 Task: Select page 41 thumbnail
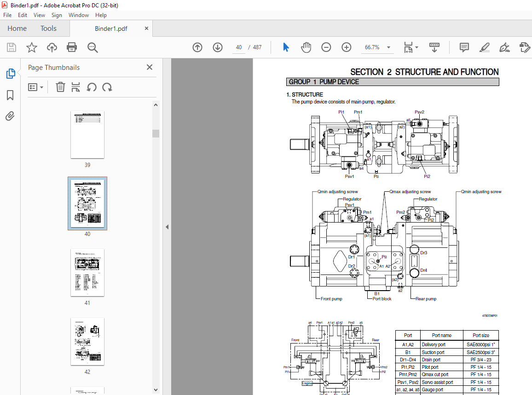point(87,273)
